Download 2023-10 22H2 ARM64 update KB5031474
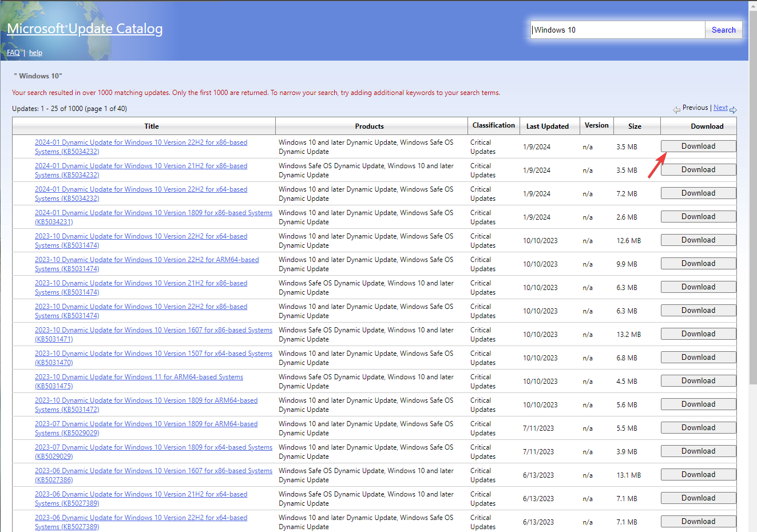The image size is (757, 532). pyautogui.click(x=698, y=264)
